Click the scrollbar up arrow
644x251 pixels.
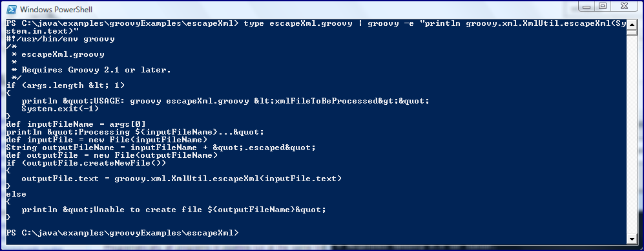pos(632,25)
